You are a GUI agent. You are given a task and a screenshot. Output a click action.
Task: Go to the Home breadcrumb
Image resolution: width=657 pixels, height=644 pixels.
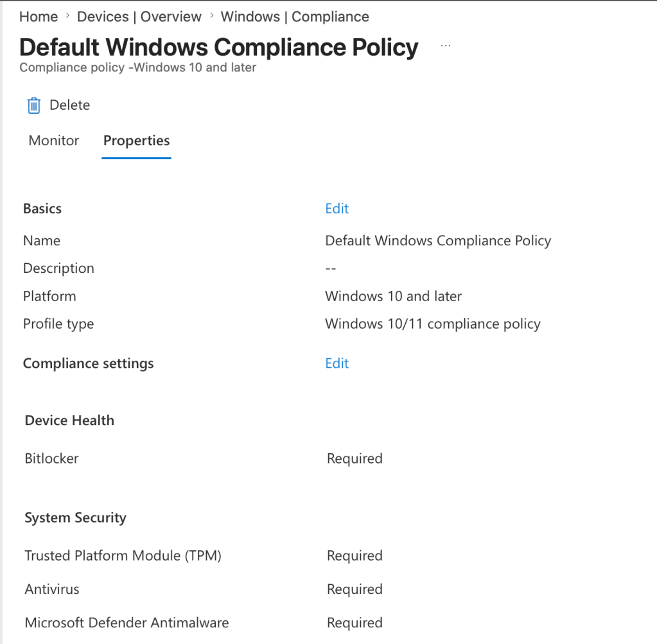[39, 17]
